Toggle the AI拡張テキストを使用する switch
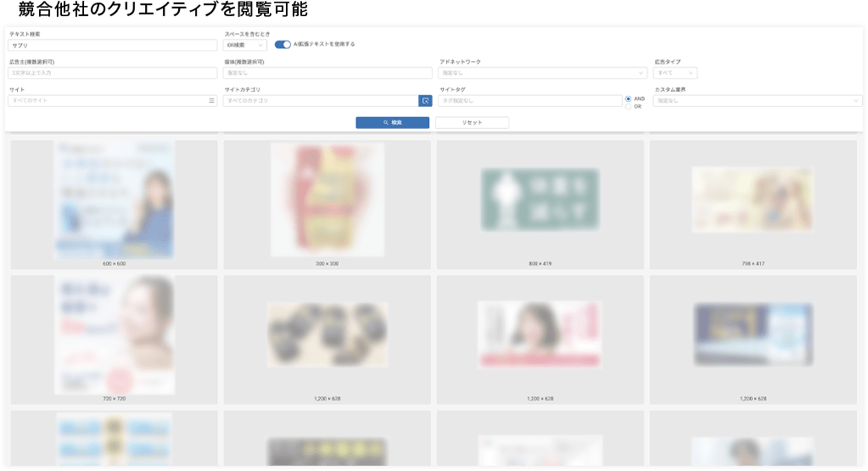 coord(283,44)
